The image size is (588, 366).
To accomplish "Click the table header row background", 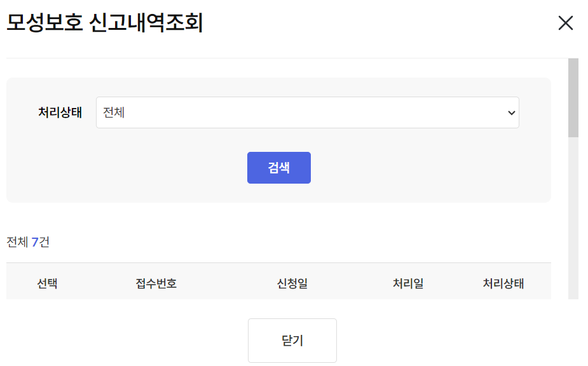I will [279, 283].
